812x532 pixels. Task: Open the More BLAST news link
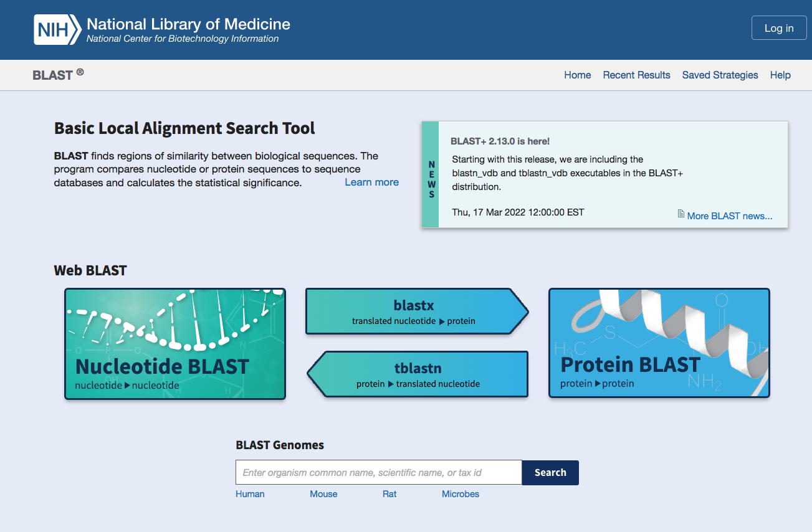coord(729,216)
